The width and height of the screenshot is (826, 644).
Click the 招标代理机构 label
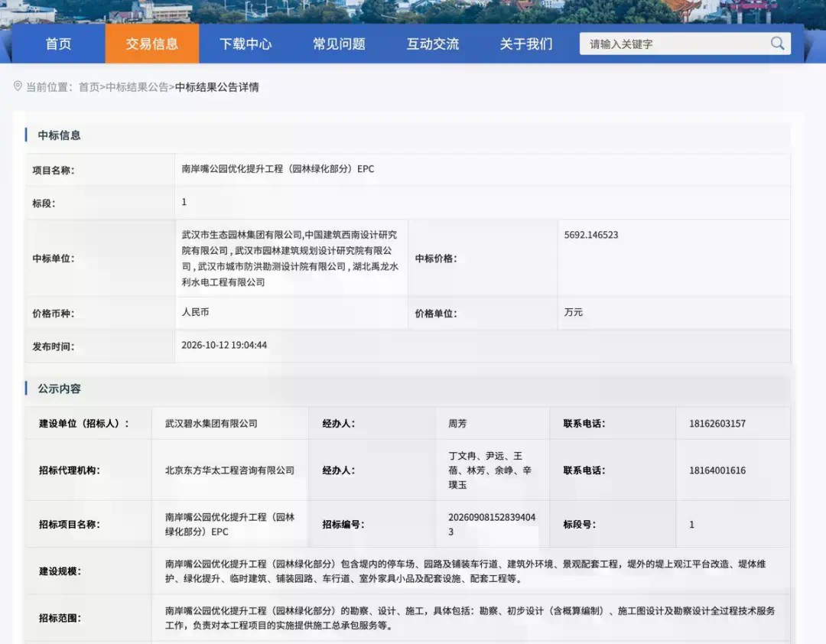70,470
